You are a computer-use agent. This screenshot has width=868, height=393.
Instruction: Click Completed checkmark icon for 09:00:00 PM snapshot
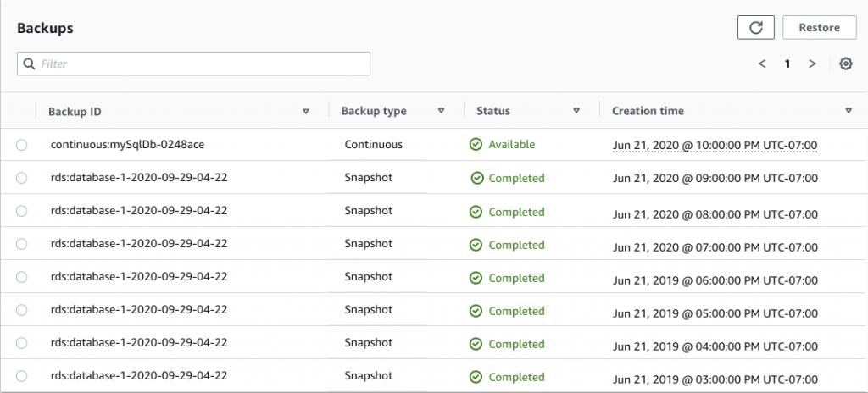click(477, 178)
